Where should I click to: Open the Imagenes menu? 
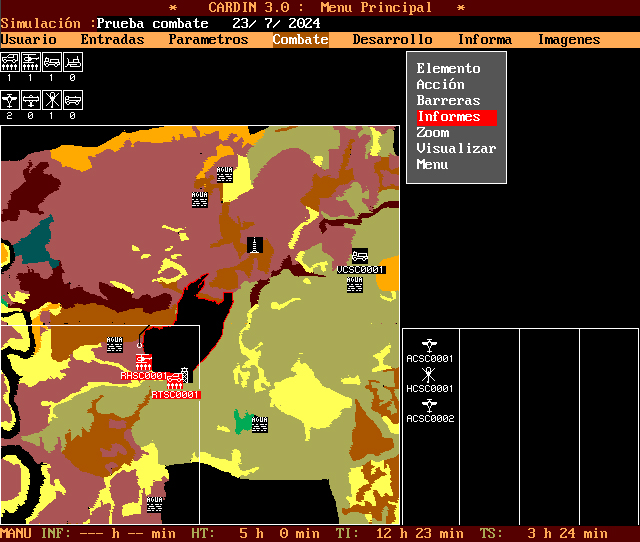(x=569, y=40)
